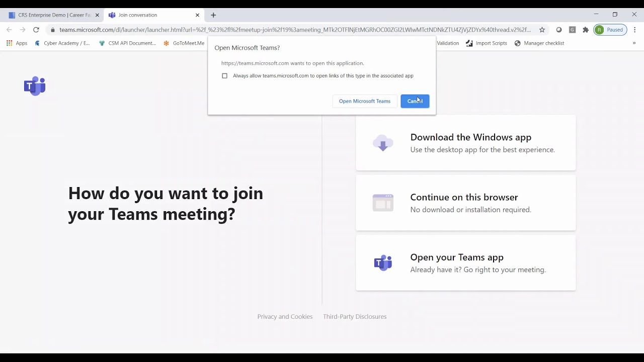Click the Microsoft Teams logo on the page
This screenshot has height=362, width=644.
coord(35,86)
